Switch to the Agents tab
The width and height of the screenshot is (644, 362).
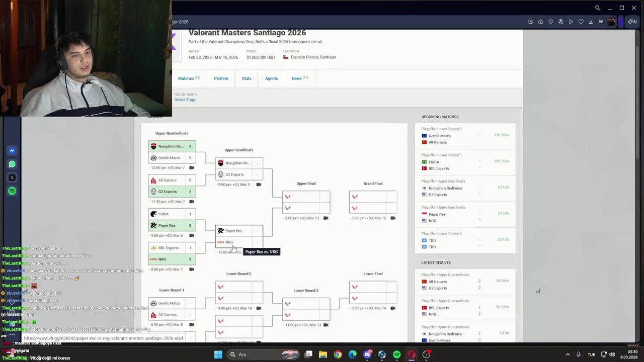click(271, 78)
